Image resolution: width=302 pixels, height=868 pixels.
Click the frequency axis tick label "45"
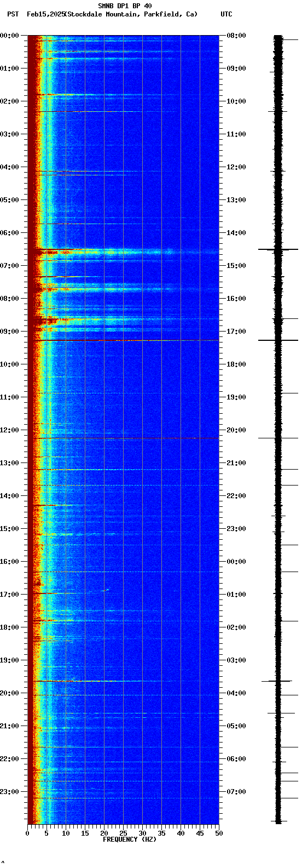coord(200,834)
